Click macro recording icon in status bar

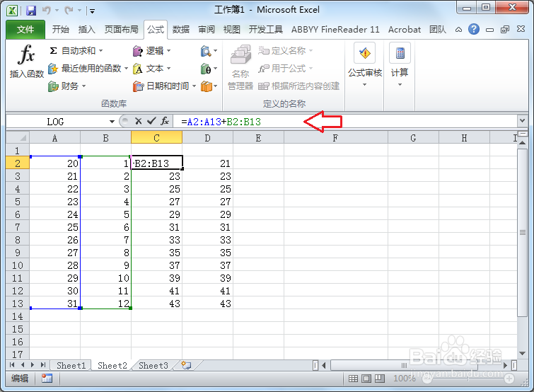pyautogui.click(x=47, y=379)
